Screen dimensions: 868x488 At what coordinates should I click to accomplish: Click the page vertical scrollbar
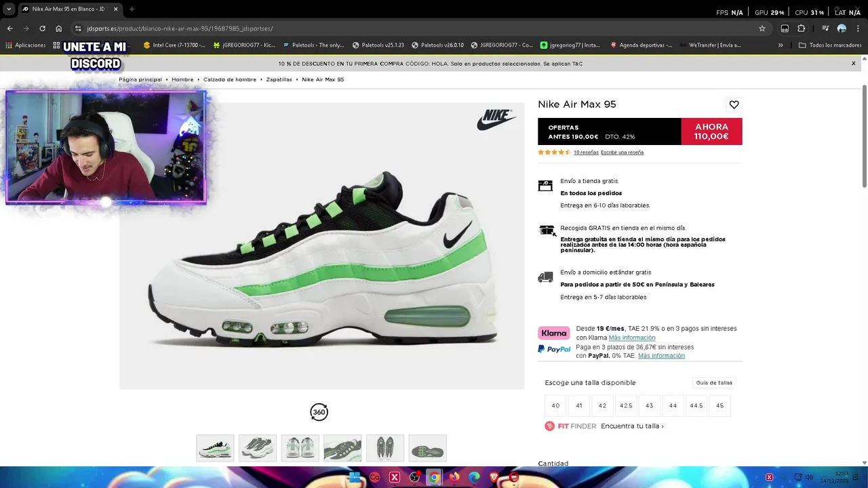point(865,136)
